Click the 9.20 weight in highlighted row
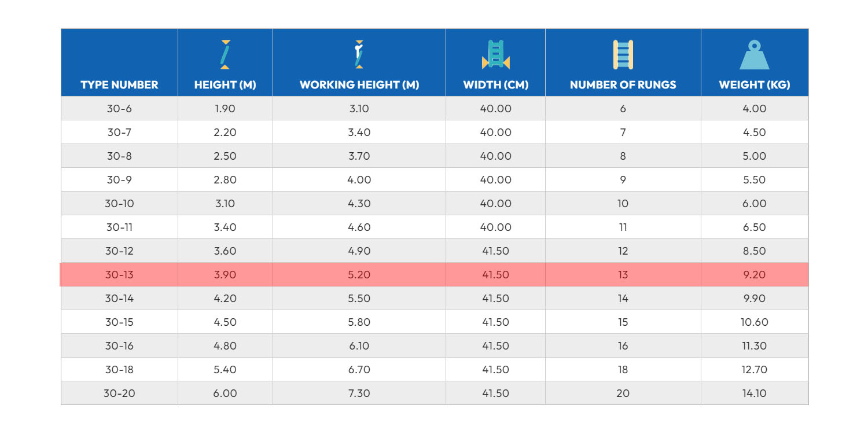868x434 pixels. click(x=753, y=275)
